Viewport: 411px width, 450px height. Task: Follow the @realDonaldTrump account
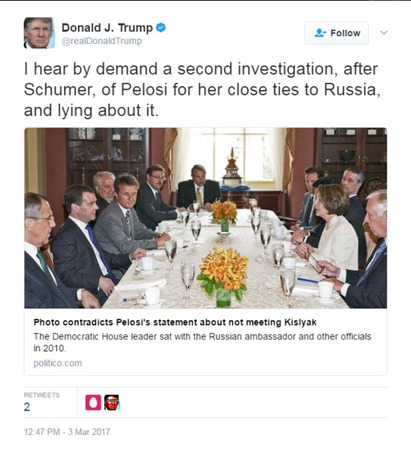click(x=336, y=33)
